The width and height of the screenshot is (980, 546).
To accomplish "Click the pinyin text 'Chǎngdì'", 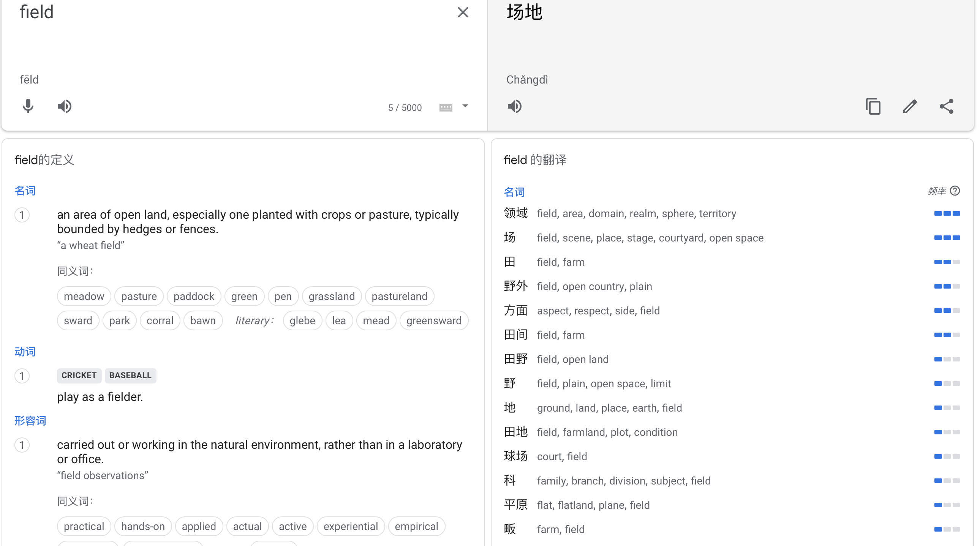I will tap(527, 80).
